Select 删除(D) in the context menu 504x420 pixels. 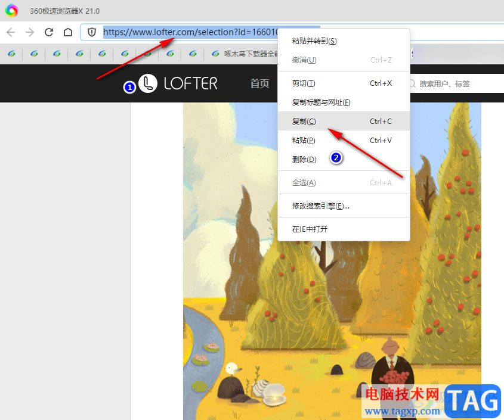click(x=344, y=159)
